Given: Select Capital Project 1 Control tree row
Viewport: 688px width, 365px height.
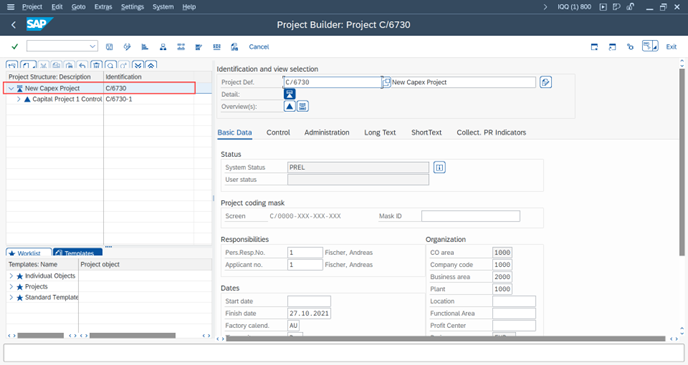Looking at the screenshot, I should coord(67,99).
